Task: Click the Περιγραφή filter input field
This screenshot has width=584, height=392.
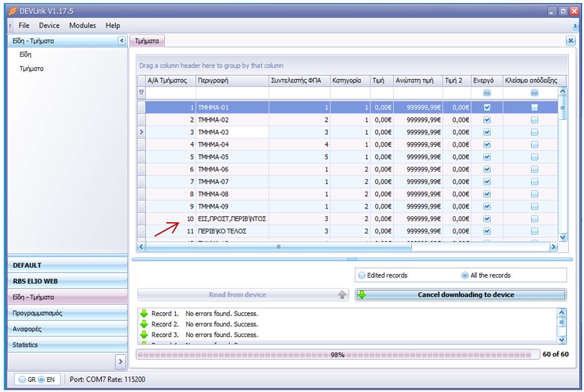Action: tap(232, 92)
